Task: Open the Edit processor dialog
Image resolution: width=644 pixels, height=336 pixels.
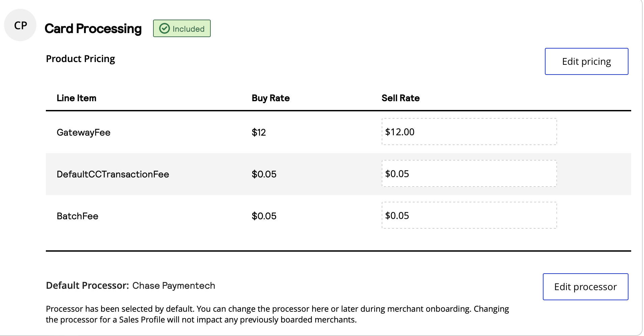Action: coord(585,287)
